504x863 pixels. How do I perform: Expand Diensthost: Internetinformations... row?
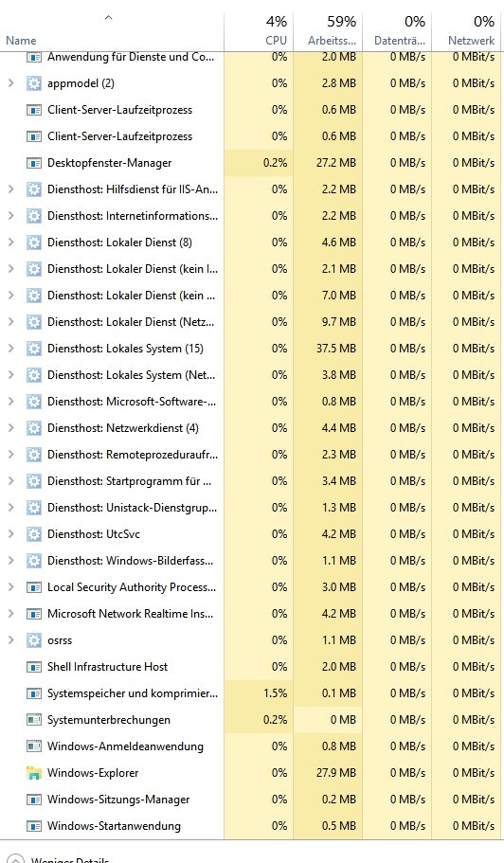[x=10, y=216]
